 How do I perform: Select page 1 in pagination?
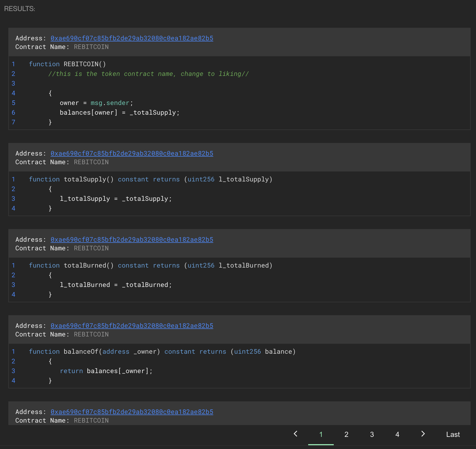(x=321, y=434)
